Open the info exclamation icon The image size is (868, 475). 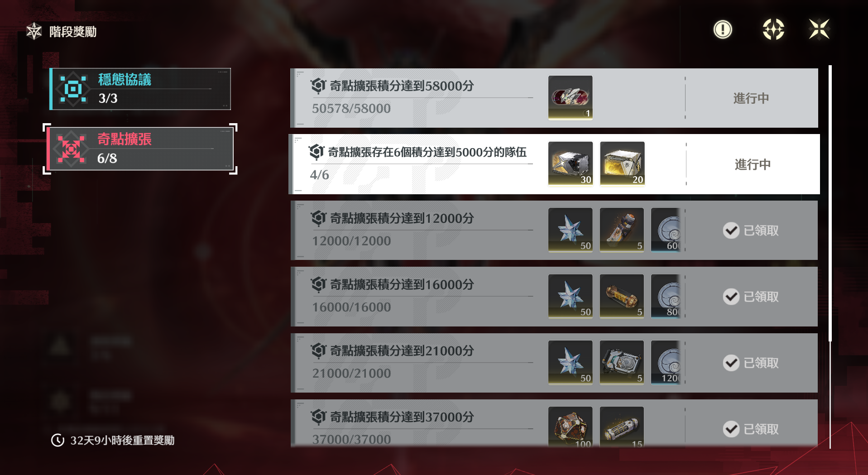point(723,30)
